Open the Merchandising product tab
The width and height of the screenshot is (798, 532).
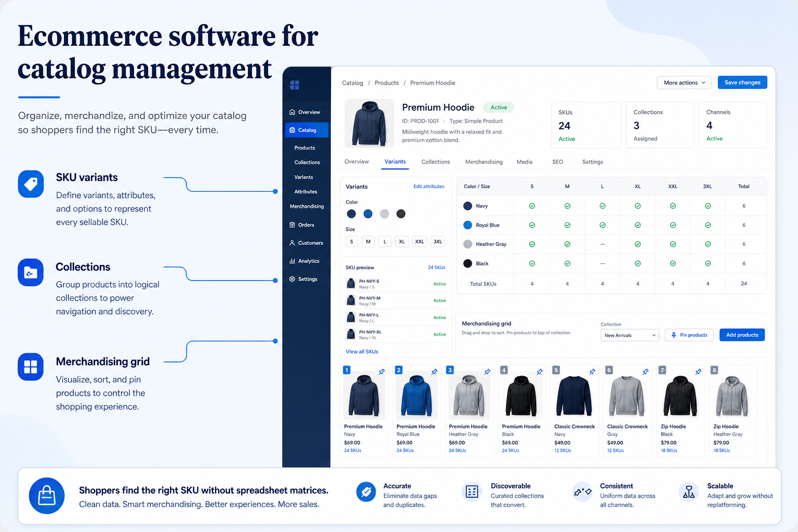click(x=484, y=162)
